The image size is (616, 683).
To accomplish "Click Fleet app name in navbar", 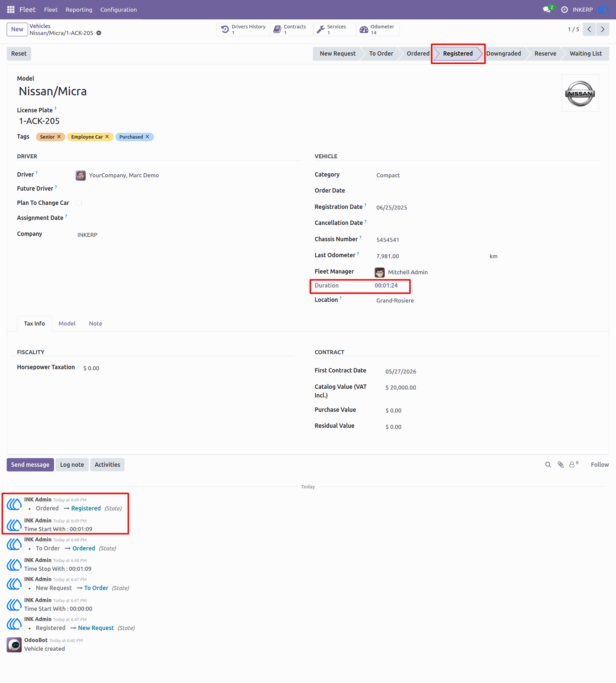I will (x=27, y=10).
